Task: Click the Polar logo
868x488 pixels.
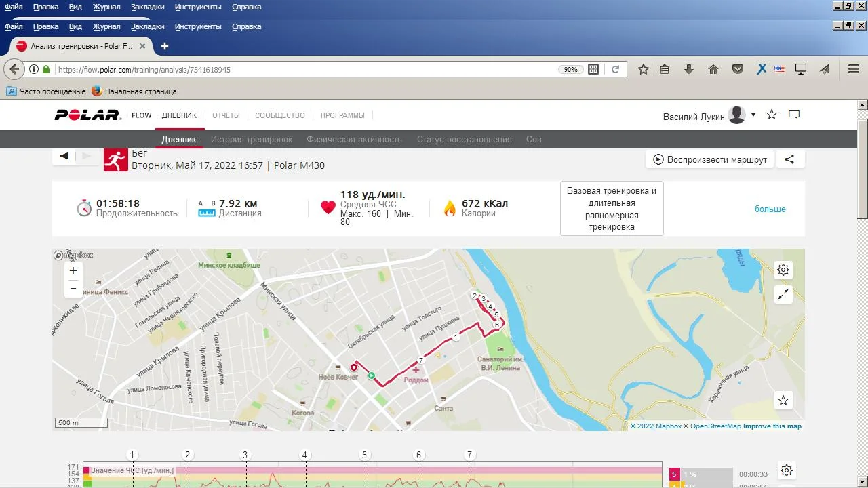Action: tap(87, 115)
